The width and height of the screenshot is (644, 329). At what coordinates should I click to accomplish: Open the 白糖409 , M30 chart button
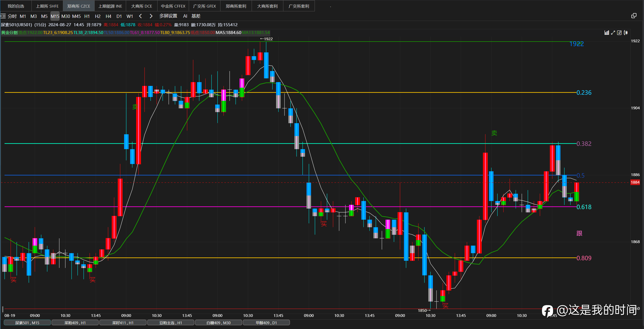coord(218,323)
